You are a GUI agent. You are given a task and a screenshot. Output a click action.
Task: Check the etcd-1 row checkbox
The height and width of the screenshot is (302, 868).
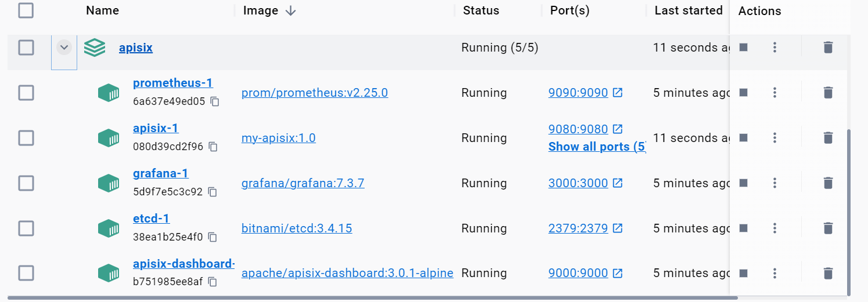(x=26, y=228)
